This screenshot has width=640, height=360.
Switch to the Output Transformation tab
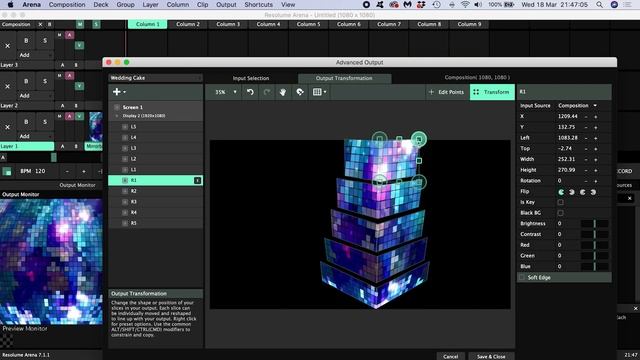(x=344, y=78)
